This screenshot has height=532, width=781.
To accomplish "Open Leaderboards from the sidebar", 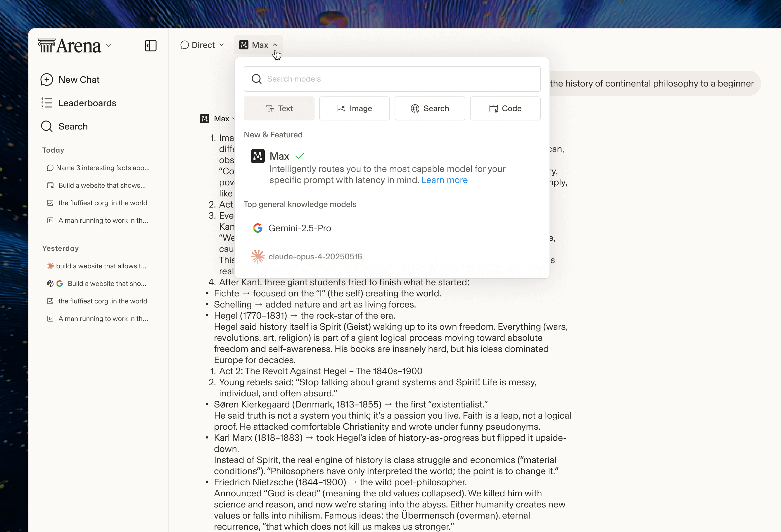I will pyautogui.click(x=87, y=103).
